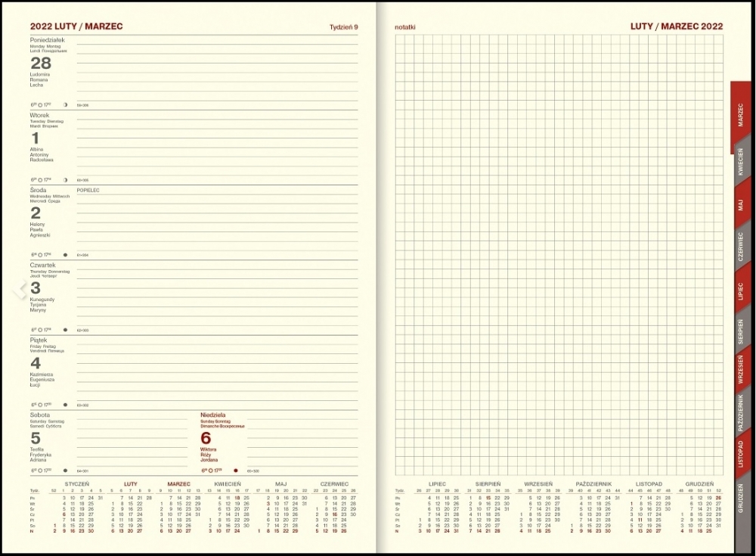
Task: Click the "Ludomira" name-day entry
Action: 39,75
